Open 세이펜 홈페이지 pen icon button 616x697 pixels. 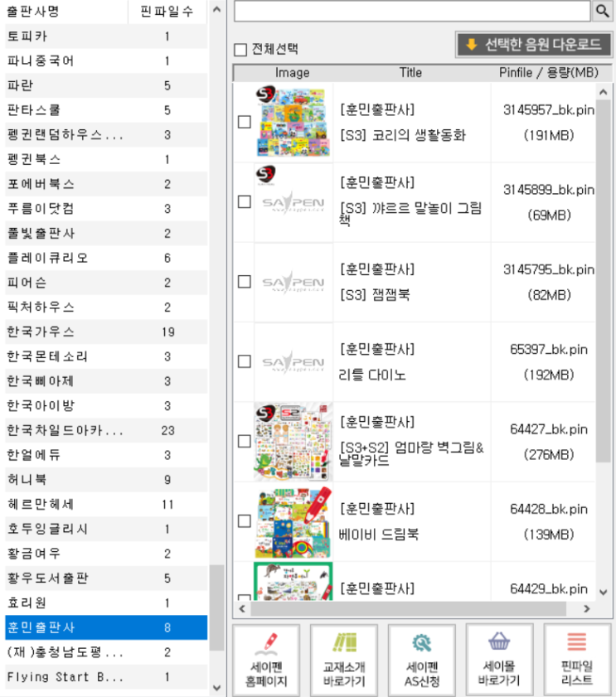click(x=266, y=660)
